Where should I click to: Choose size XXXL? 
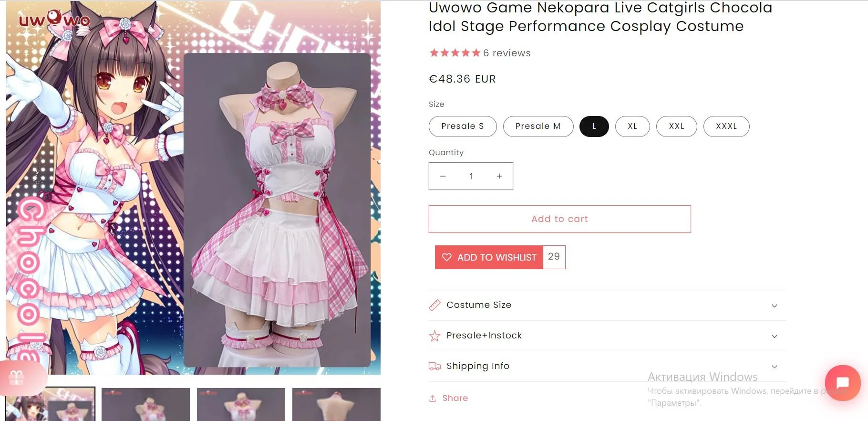click(x=726, y=126)
